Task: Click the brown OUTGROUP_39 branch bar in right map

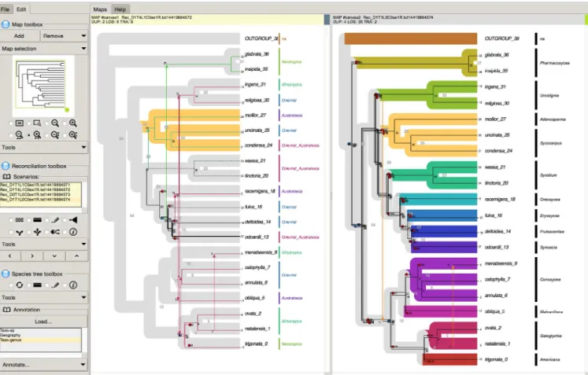Action: coord(411,39)
